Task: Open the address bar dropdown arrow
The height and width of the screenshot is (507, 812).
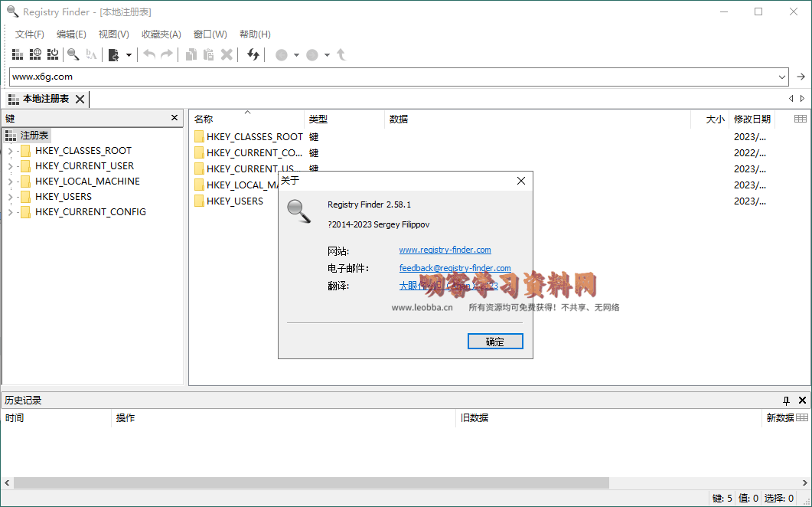Action: pos(782,77)
